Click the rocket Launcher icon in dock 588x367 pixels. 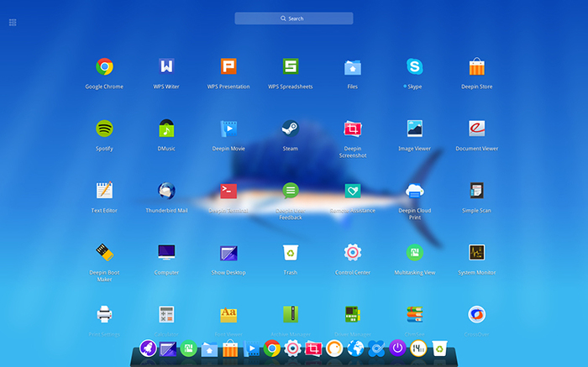tap(148, 349)
